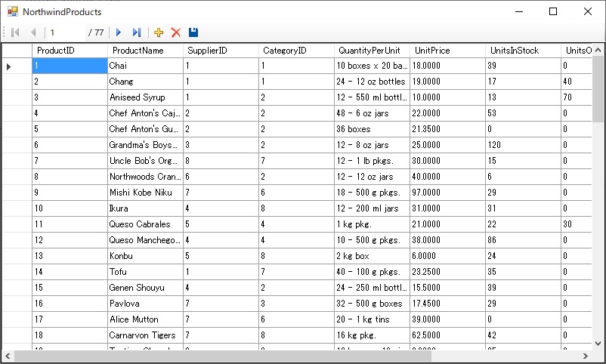
Task: Select the ProductID 14 cell
Action: tap(70, 272)
